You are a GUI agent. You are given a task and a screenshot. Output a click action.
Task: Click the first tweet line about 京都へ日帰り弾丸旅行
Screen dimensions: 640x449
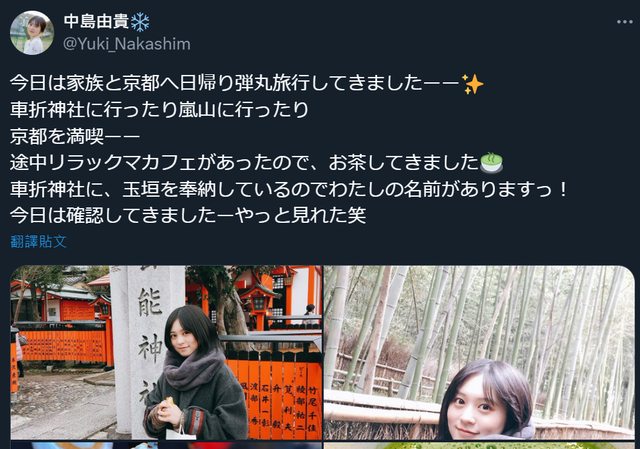247,84
